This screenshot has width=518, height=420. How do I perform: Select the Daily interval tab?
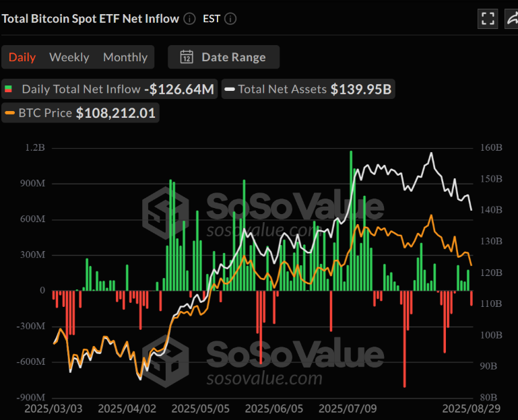22,57
